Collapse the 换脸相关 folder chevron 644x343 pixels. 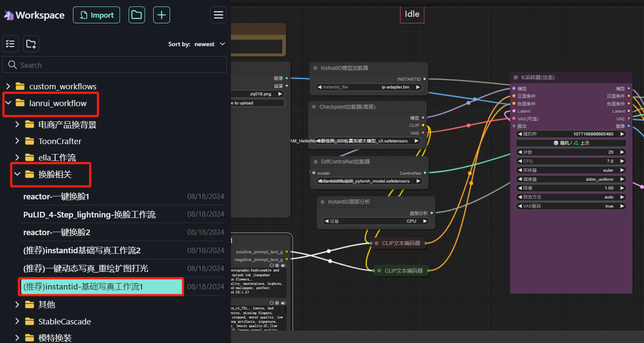(17, 174)
